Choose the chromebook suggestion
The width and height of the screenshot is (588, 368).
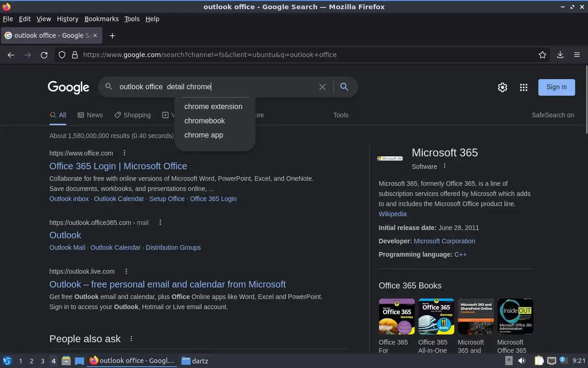coord(215,121)
